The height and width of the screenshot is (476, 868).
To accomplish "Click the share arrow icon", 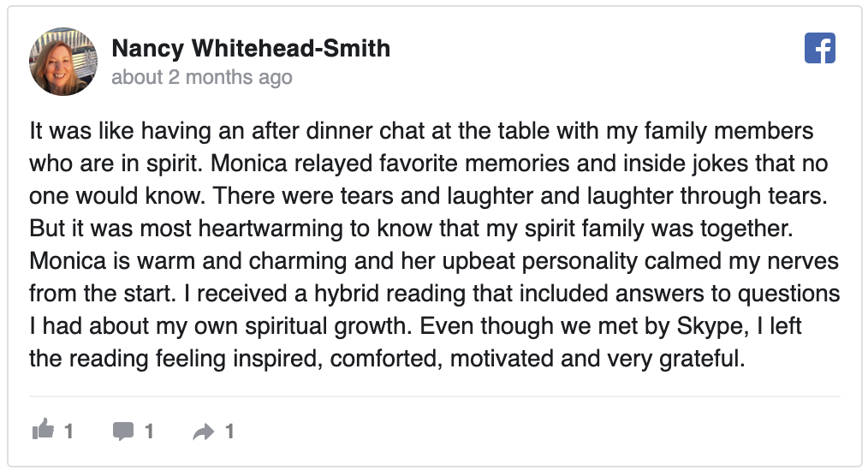I will 204,431.
